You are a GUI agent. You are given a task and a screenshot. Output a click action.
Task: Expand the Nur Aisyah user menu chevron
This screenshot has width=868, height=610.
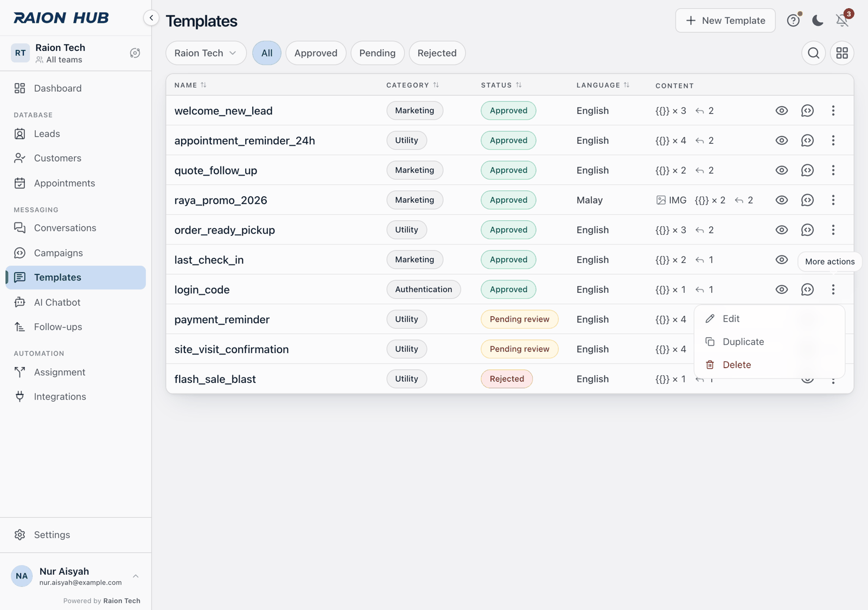pos(136,576)
